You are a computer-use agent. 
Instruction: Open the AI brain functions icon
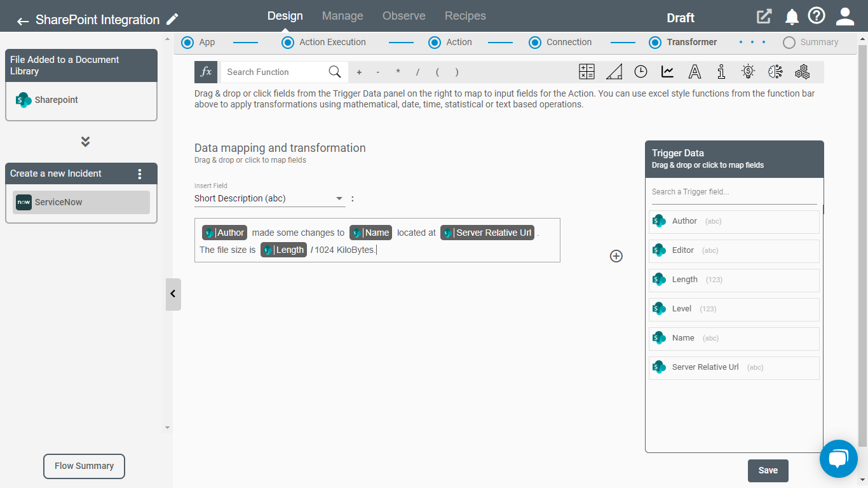point(775,72)
